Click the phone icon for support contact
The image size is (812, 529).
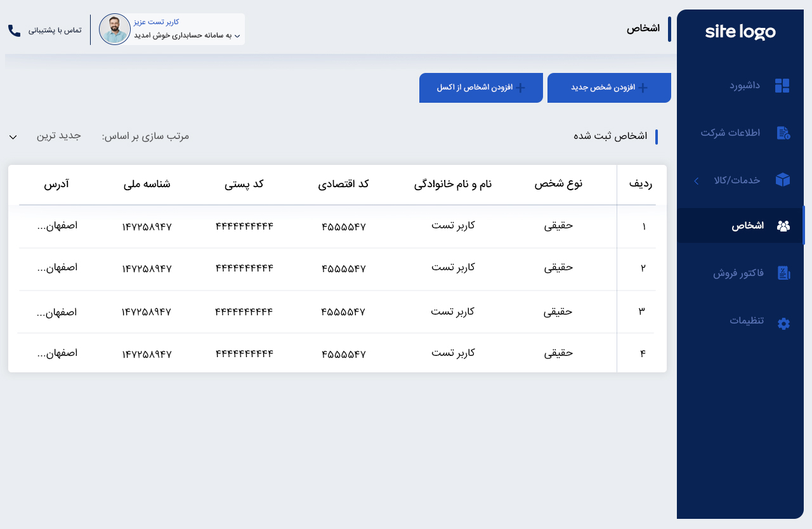(14, 30)
